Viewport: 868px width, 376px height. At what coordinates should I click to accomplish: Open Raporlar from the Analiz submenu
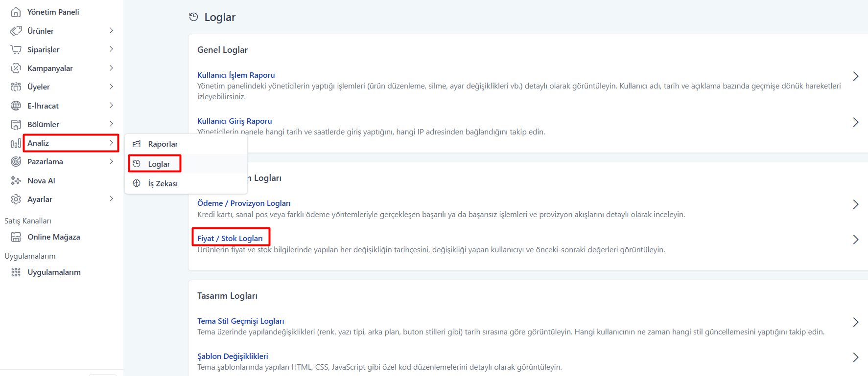(163, 144)
